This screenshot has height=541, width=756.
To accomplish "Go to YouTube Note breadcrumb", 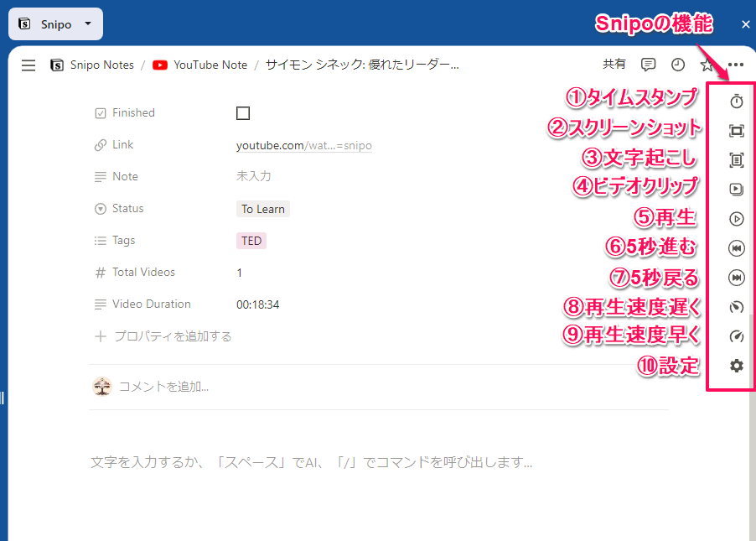I will click(210, 65).
